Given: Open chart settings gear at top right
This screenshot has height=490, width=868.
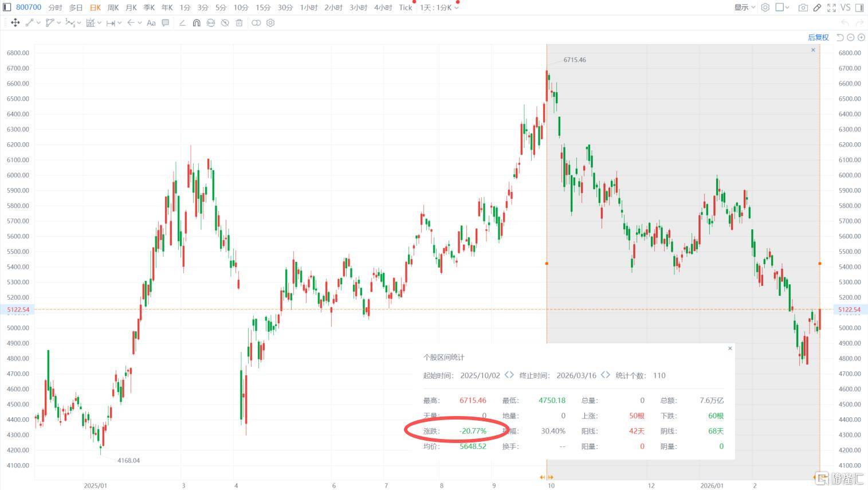Looking at the screenshot, I should coord(765,7).
